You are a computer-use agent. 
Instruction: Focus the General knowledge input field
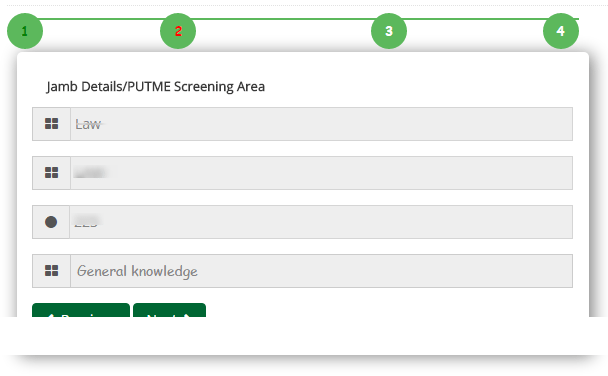pyautogui.click(x=321, y=271)
